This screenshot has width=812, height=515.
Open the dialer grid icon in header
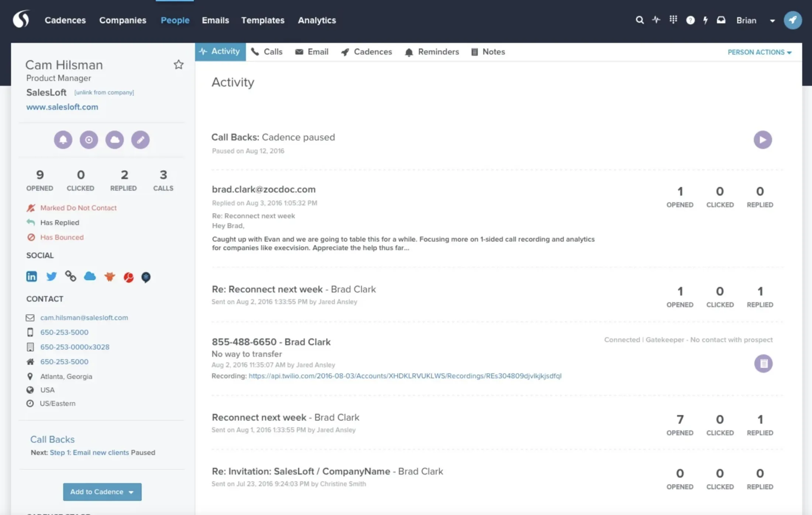point(673,20)
